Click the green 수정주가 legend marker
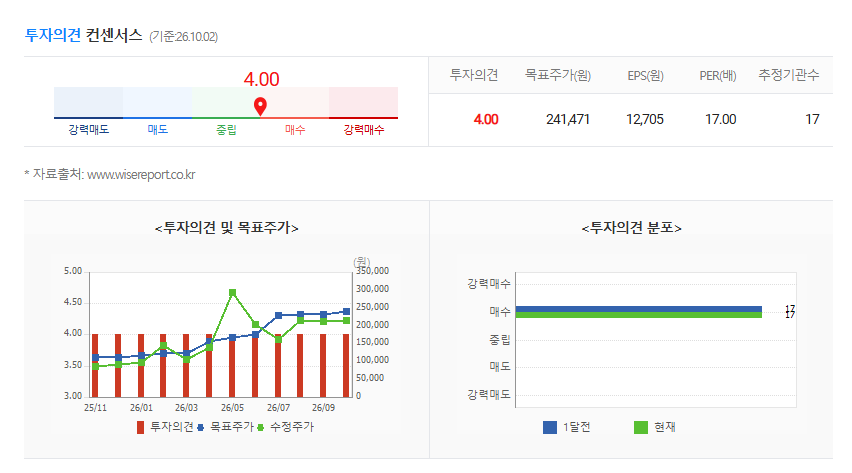The image size is (852, 473). coord(260,427)
